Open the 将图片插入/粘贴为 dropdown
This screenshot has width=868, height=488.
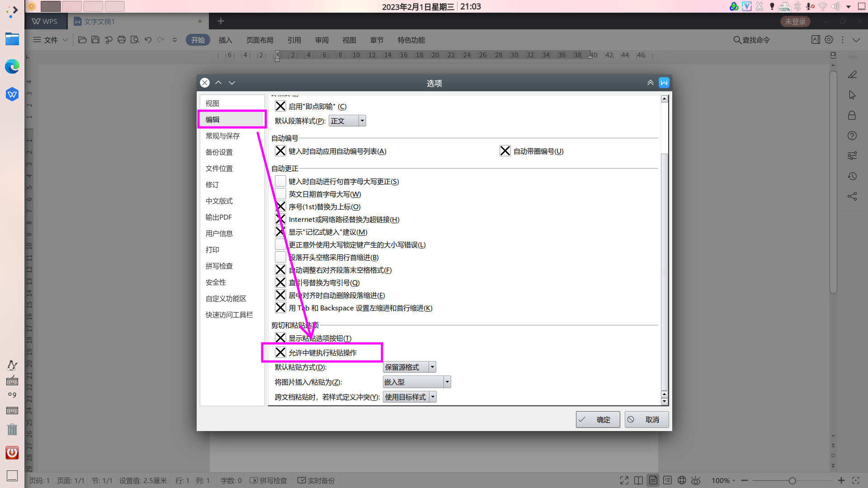[x=447, y=382]
